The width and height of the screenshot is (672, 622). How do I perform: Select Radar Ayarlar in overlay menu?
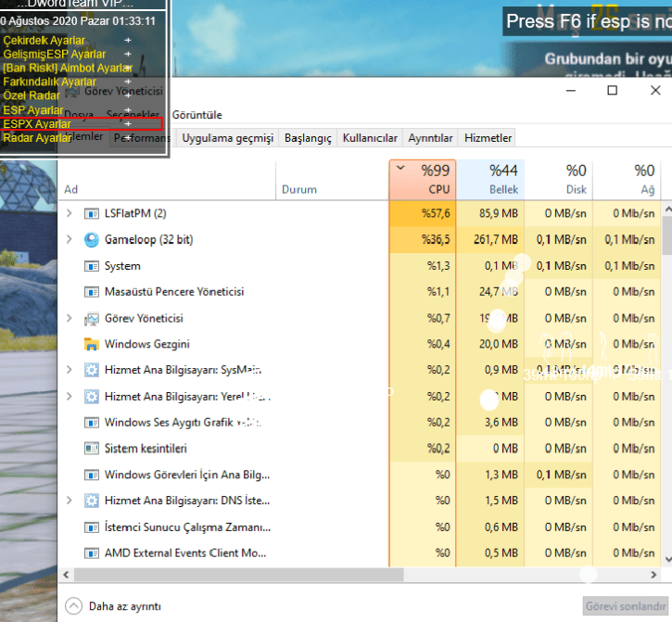pyautogui.click(x=37, y=137)
